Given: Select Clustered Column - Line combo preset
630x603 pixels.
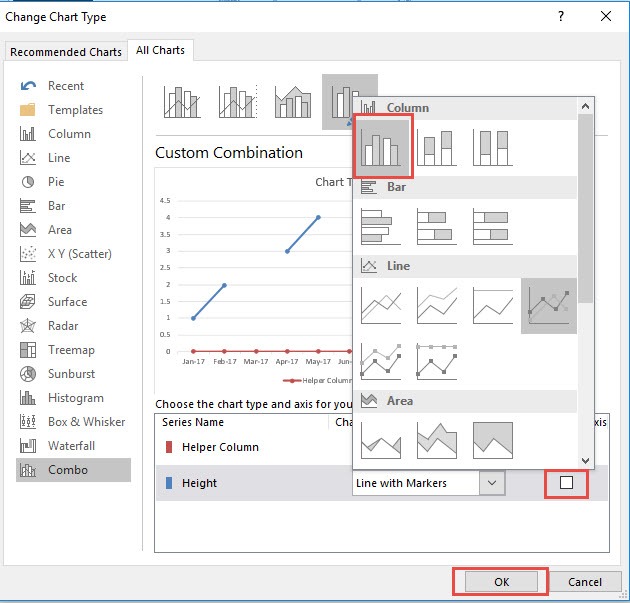Looking at the screenshot, I should [x=182, y=102].
